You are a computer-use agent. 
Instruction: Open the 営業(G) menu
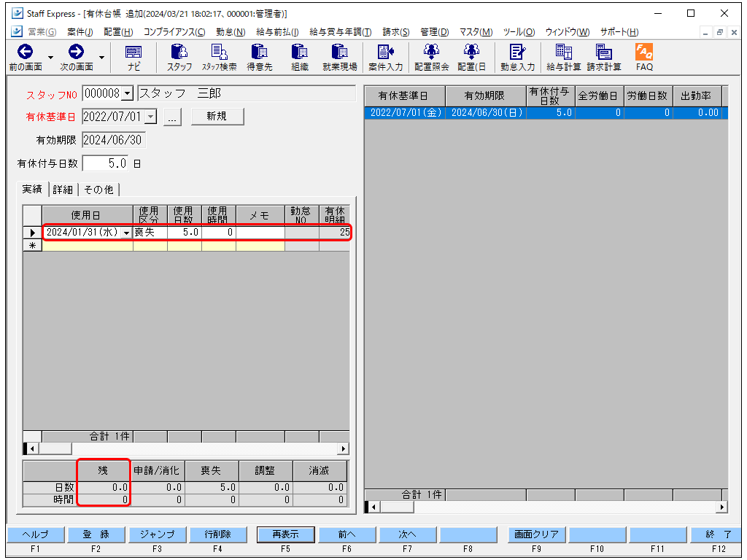[x=42, y=32]
